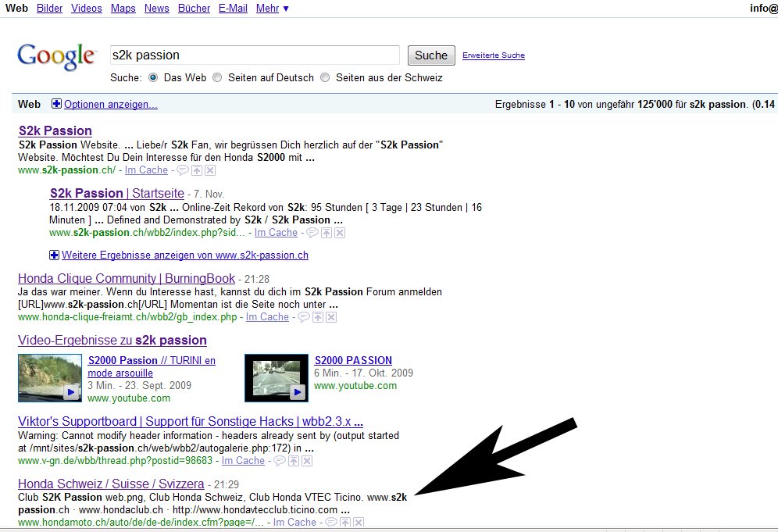778x532 pixels.
Task: Open the Bilder tab in top navigation
Action: 50,9
